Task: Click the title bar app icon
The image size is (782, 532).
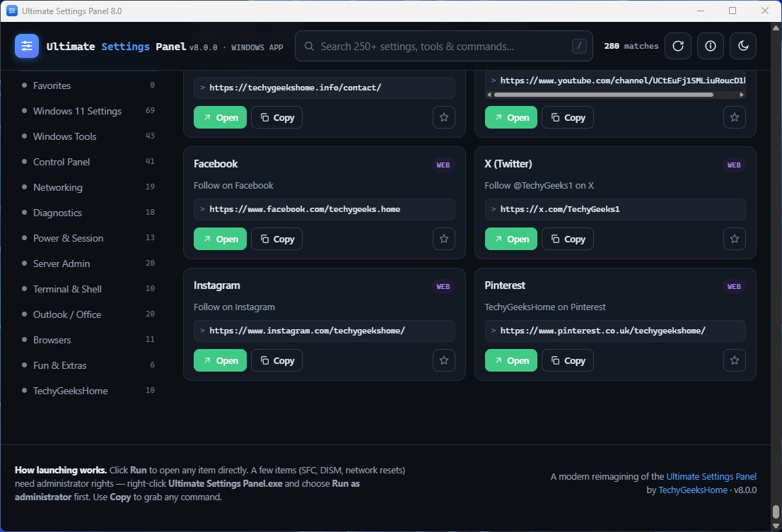Action: click(x=12, y=11)
